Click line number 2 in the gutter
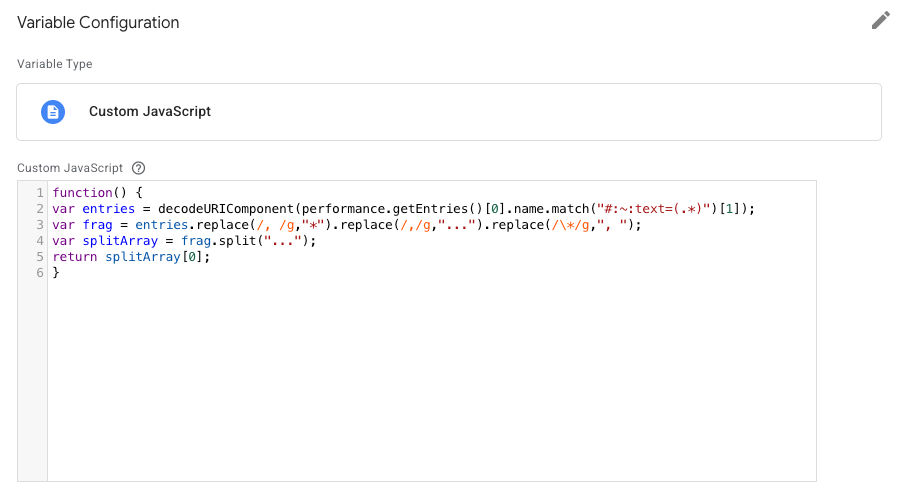This screenshot has width=900, height=492. click(38, 209)
